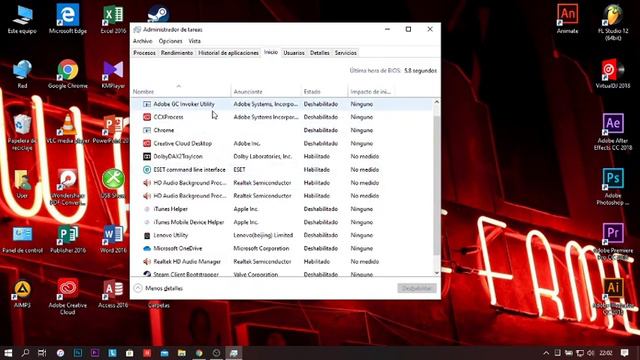
Task: Select the Realtek HD Audio Manager entry
Action: [x=282, y=262]
